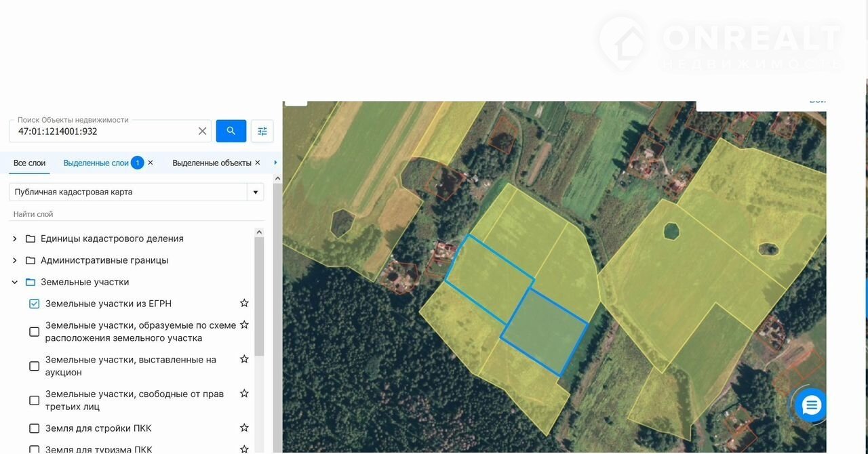Close the 'Выделенные слои' tab
The height and width of the screenshot is (454, 868).
pyautogui.click(x=151, y=163)
